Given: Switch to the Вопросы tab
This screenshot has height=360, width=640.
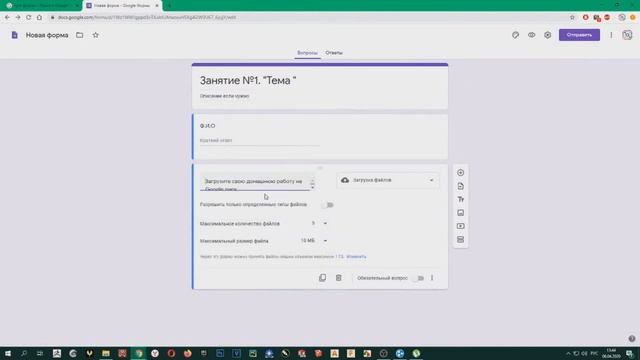Looking at the screenshot, I should coord(307,53).
